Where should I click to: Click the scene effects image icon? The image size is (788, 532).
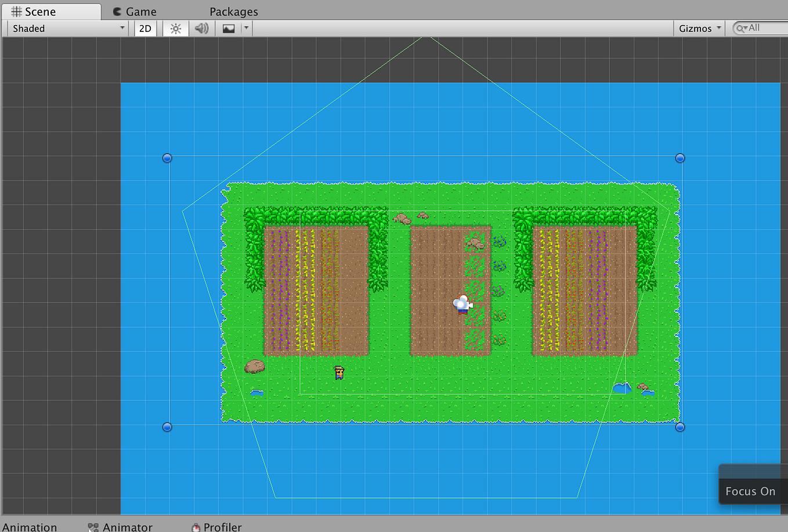(229, 28)
